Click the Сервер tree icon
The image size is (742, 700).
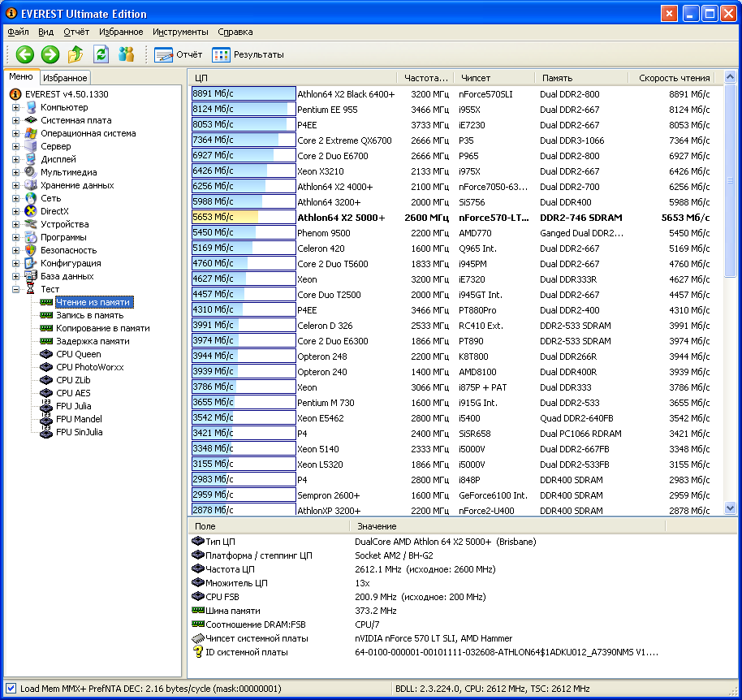coord(31,146)
